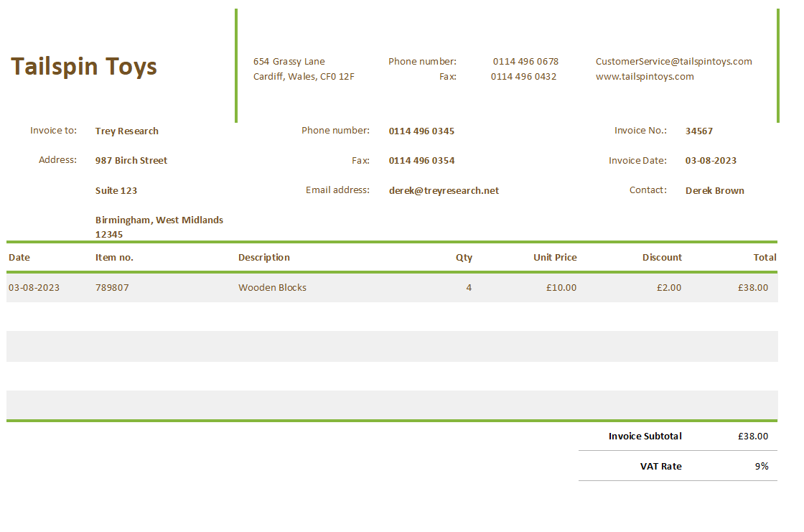Click the Suite 123 address line
Viewport: 804px width, 532px height.
[116, 190]
